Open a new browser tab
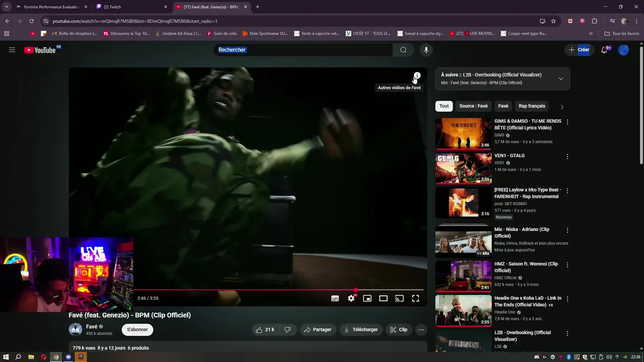 [x=258, y=7]
